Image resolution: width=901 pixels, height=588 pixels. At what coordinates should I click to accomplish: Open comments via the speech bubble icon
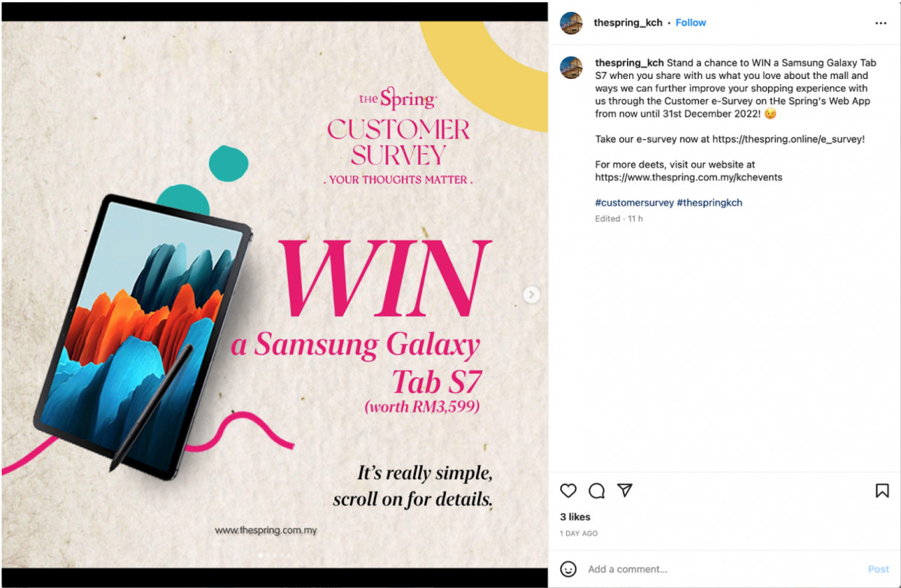(x=597, y=490)
